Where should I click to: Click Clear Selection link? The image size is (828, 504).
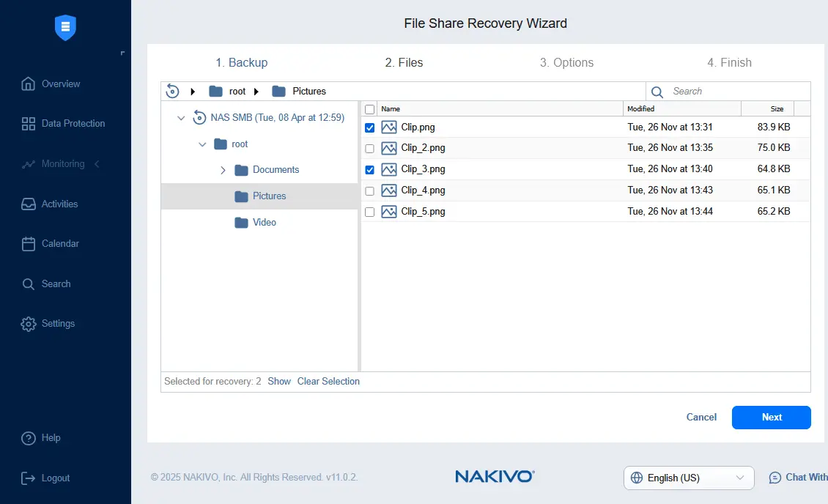pyautogui.click(x=328, y=382)
